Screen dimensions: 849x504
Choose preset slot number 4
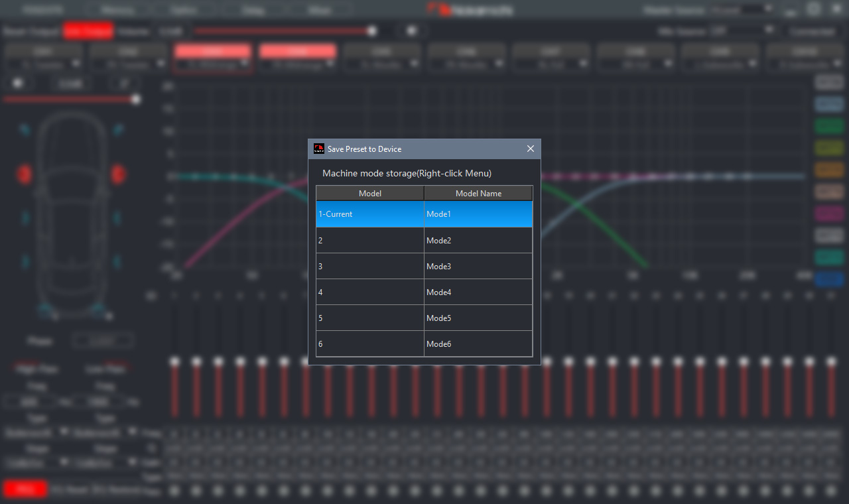coord(369,292)
